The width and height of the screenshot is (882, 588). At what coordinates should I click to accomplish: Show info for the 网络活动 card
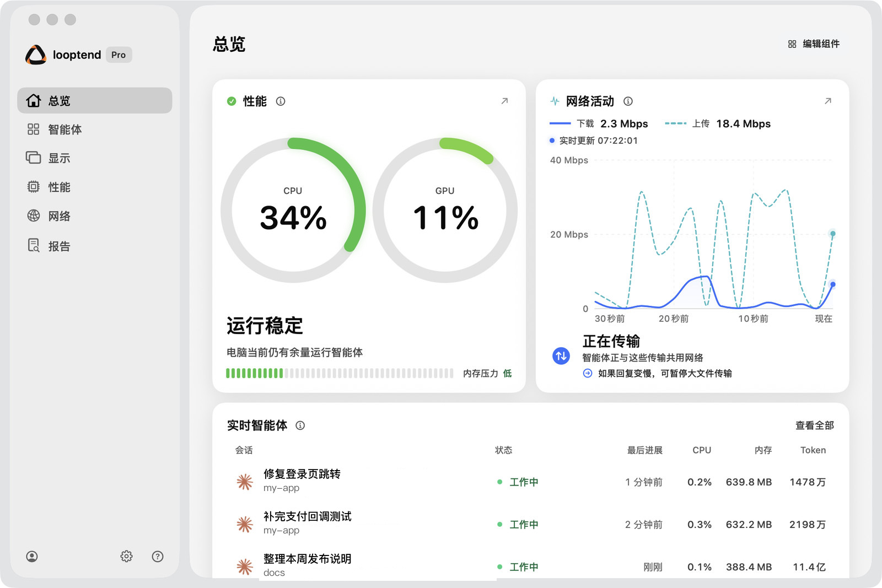pos(628,101)
